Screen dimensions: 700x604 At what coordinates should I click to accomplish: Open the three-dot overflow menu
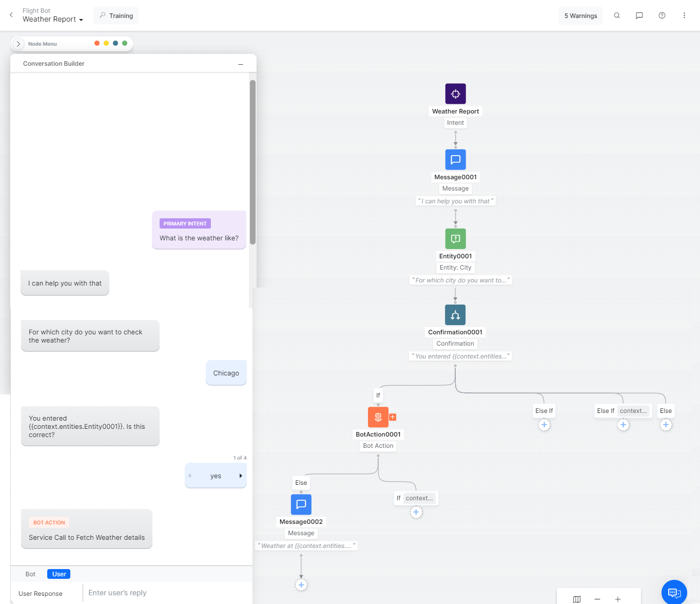684,15
